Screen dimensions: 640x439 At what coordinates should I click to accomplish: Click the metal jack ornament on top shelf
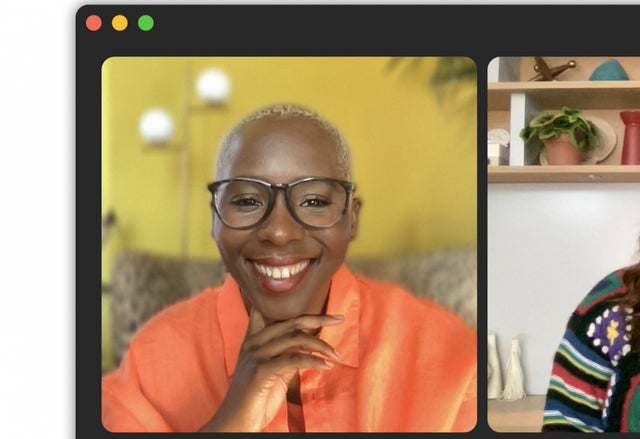(552, 69)
